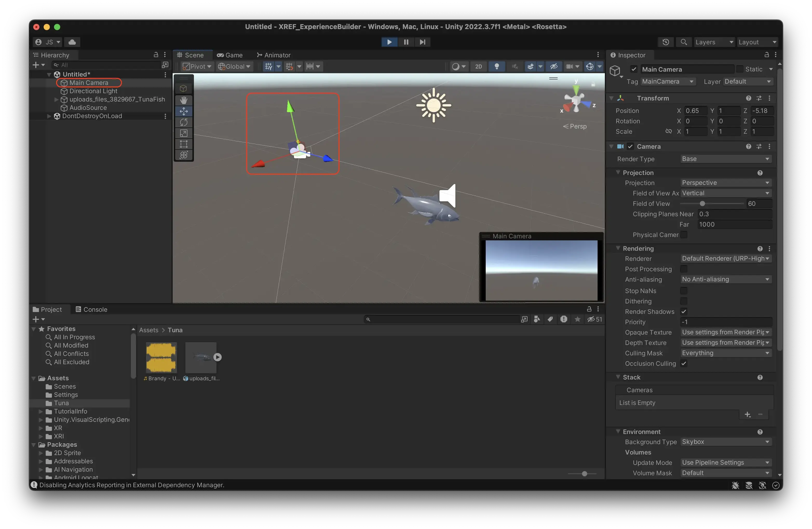Uncheck Render Shadows checkbox
Screen dimensions: 812x529
(684, 311)
